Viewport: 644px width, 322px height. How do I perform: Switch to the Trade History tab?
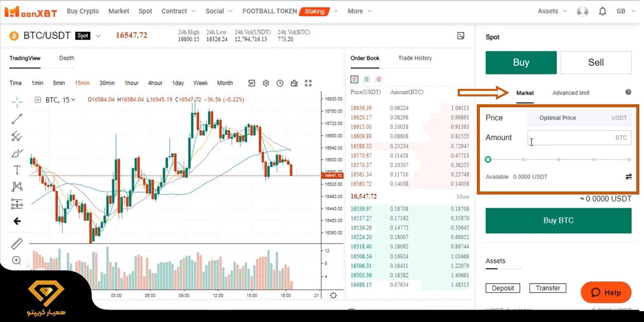415,58
